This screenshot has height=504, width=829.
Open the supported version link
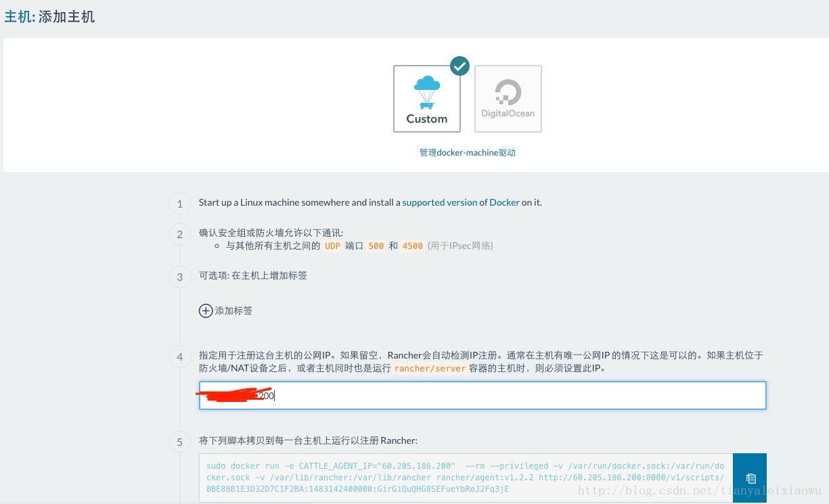tap(440, 202)
